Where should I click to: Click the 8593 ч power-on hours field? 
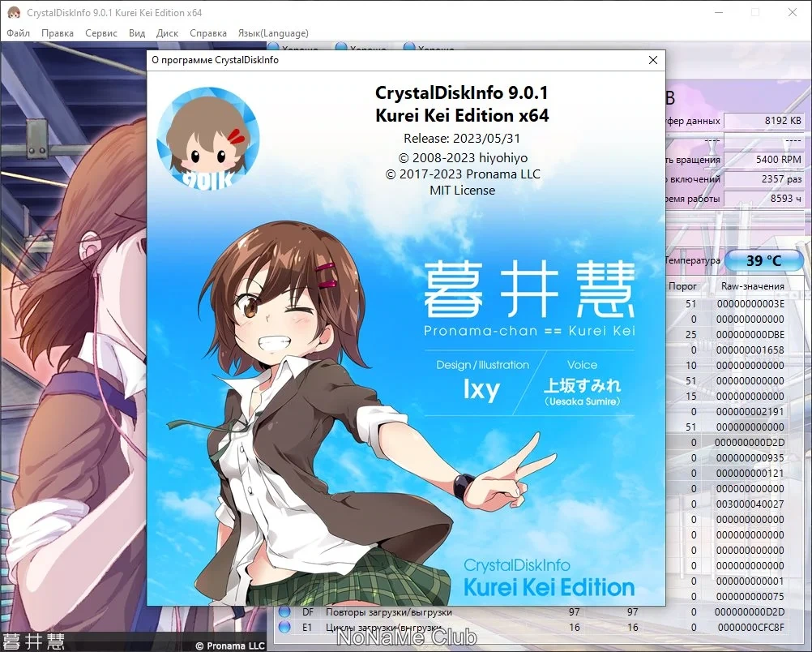click(764, 199)
